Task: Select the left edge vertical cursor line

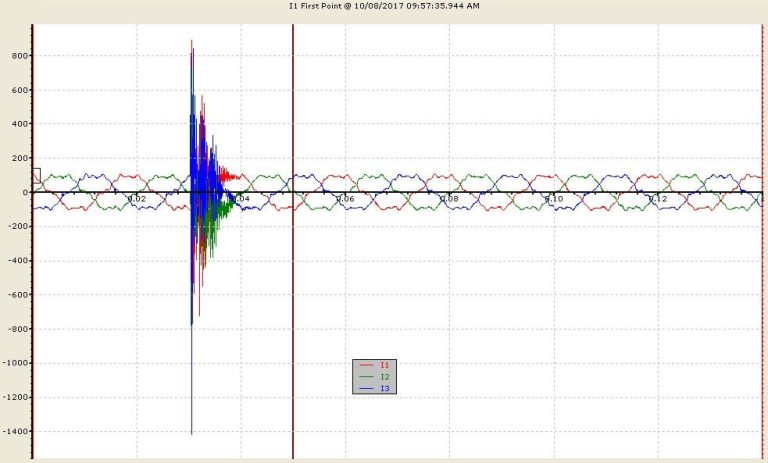Action: coord(32,241)
